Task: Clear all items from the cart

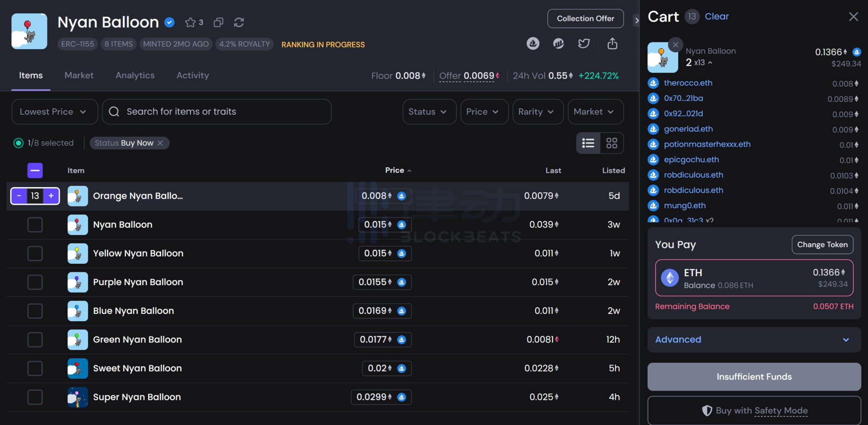Action: (717, 16)
